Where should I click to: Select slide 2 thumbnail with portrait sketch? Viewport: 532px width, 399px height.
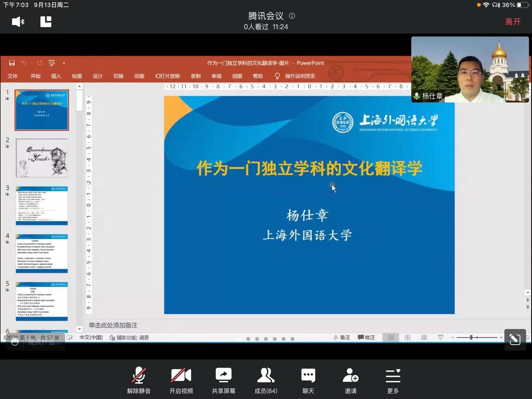pos(42,158)
